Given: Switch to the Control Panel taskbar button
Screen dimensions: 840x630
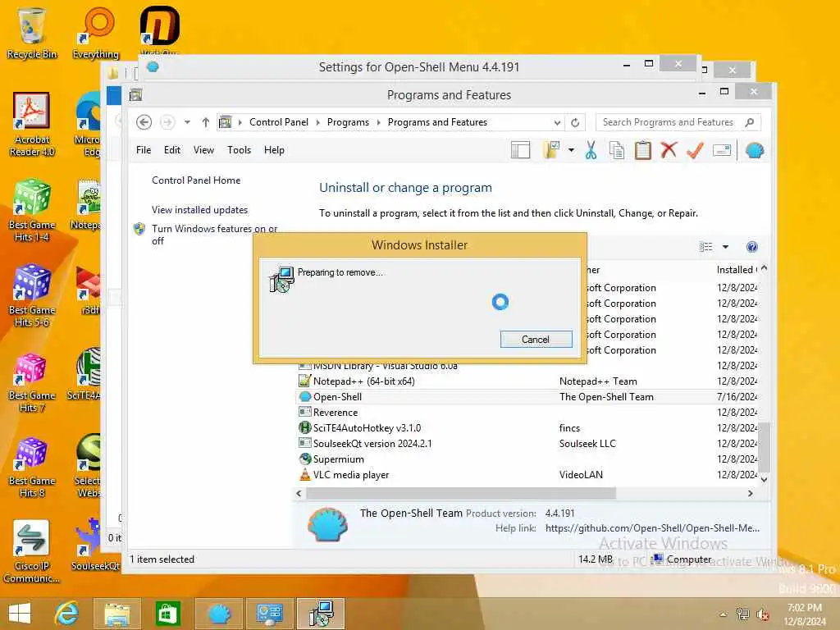Looking at the screenshot, I should 269,614.
